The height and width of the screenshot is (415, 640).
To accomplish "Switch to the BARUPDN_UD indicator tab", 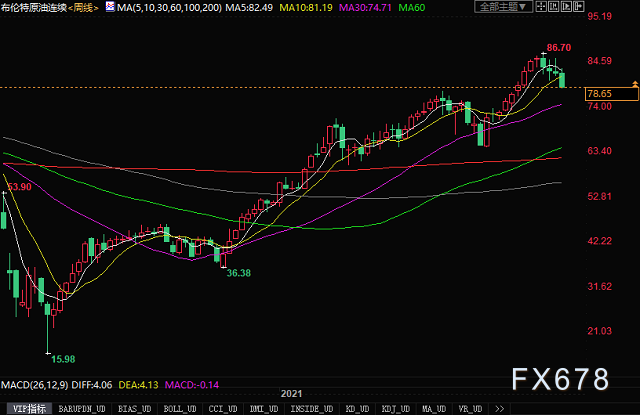I will [x=82, y=408].
